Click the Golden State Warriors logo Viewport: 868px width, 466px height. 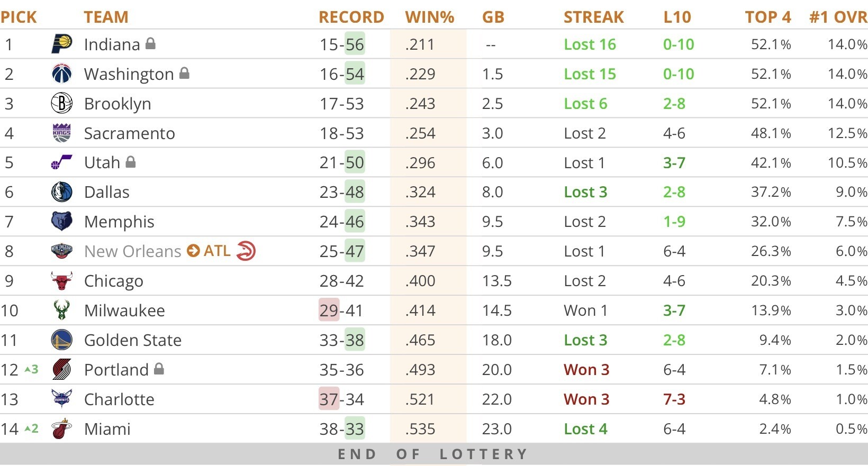(x=61, y=340)
